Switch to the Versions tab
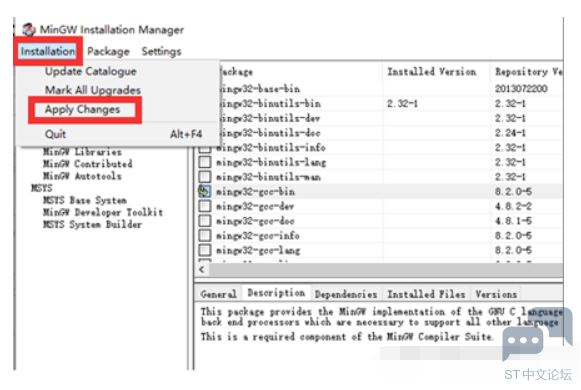 point(496,294)
